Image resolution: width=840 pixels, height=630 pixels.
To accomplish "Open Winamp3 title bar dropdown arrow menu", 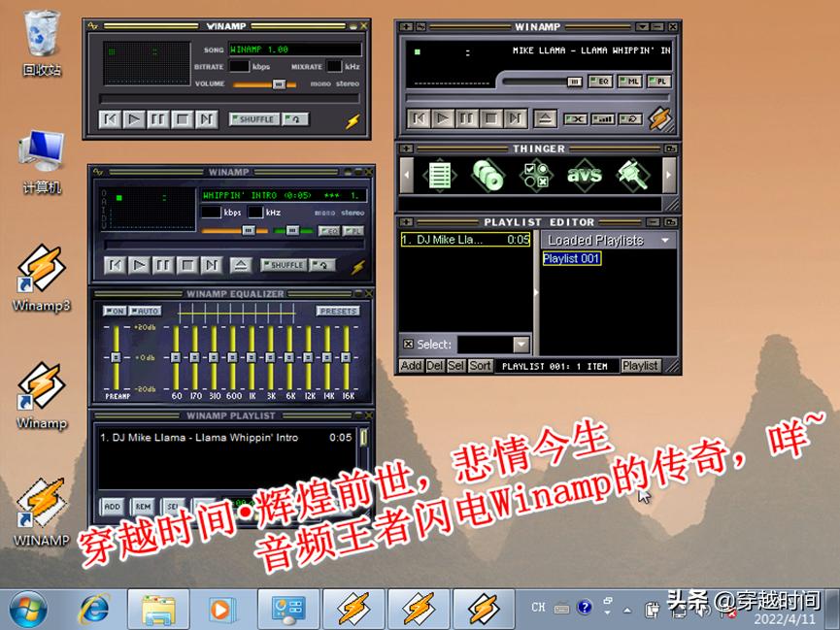I will coord(642,27).
